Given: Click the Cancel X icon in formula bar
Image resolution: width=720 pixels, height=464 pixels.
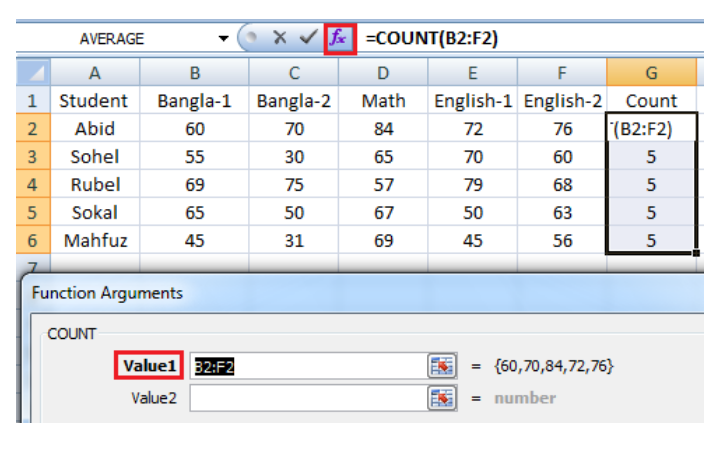Looking at the screenshot, I should [x=281, y=39].
